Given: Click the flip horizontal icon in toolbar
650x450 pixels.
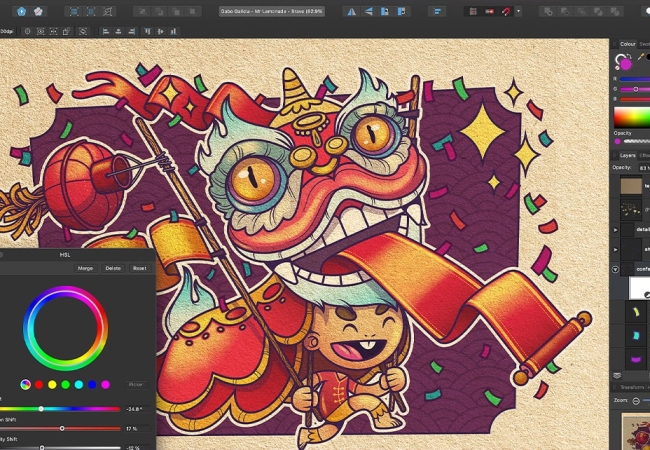Looking at the screenshot, I should pos(349,11).
